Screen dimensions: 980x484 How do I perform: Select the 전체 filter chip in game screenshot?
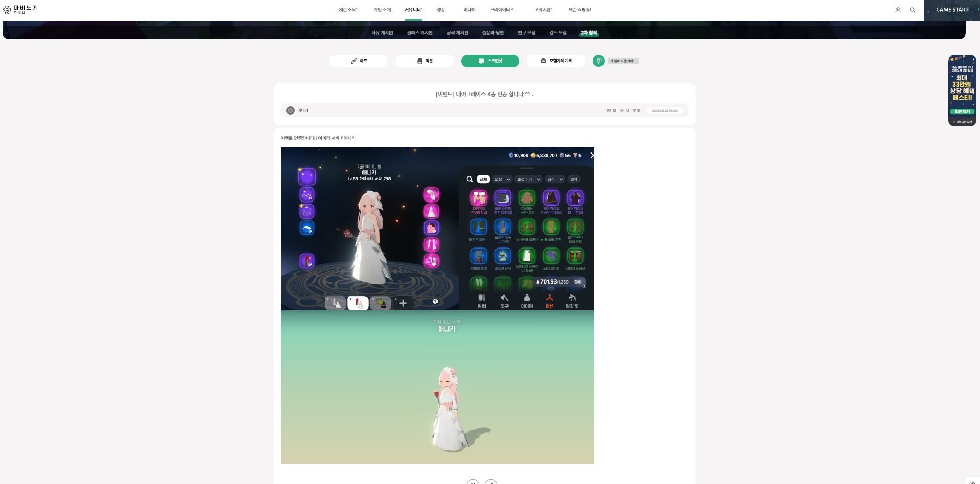point(483,179)
